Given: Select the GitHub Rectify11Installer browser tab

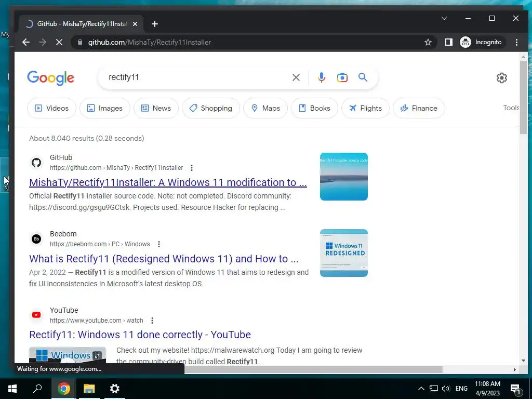Looking at the screenshot, I should (82, 24).
